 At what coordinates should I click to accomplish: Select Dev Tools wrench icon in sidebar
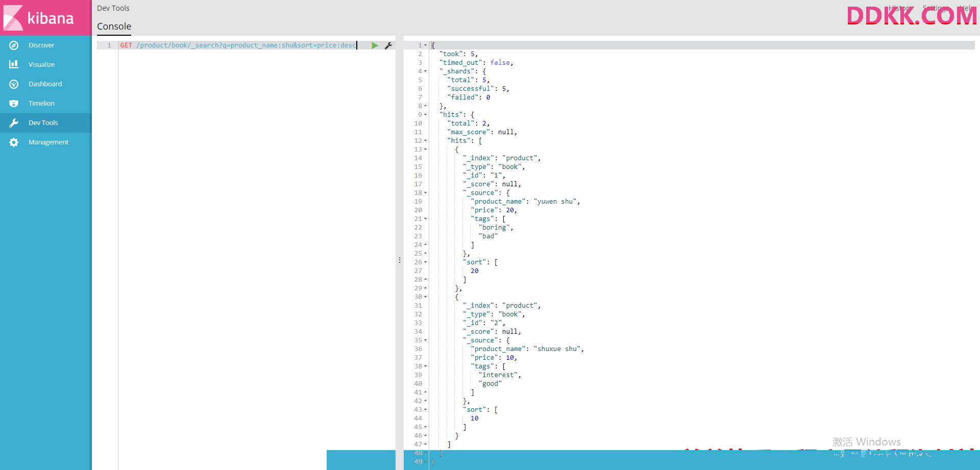point(14,123)
